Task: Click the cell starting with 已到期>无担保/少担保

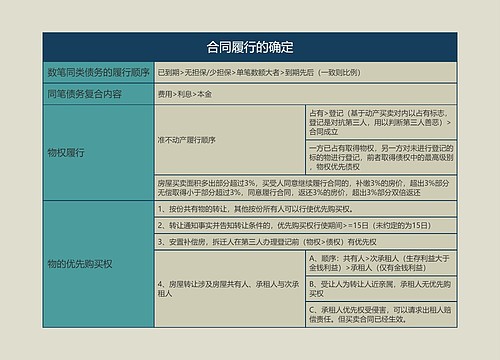Action: pyautogui.click(x=305, y=73)
